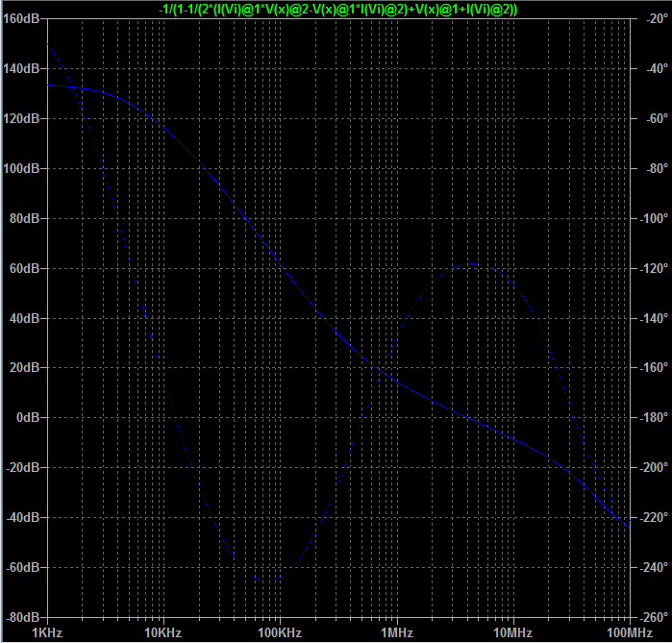Click the 120dB left axis label
Image resolution: width=672 pixels, height=643 pixels.
coord(21,118)
